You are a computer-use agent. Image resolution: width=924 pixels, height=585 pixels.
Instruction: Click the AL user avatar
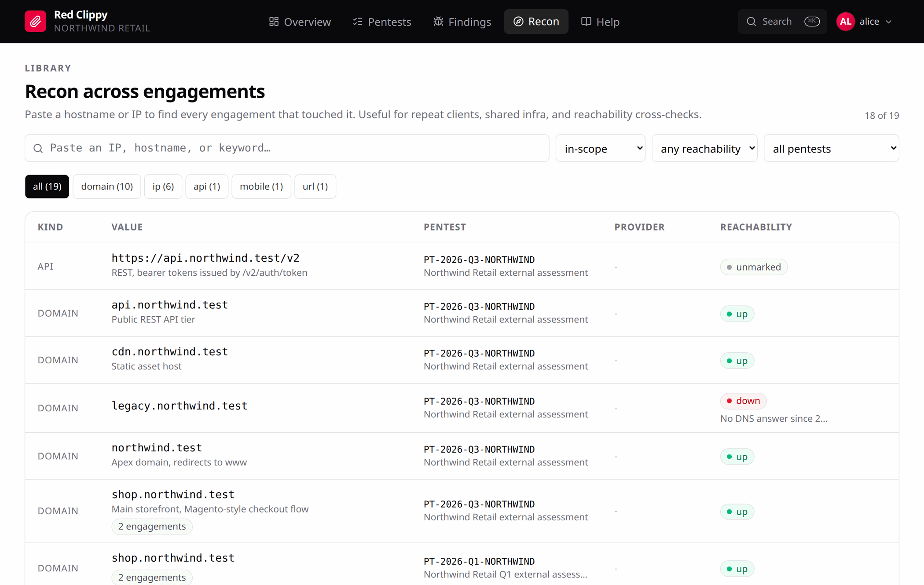point(845,22)
